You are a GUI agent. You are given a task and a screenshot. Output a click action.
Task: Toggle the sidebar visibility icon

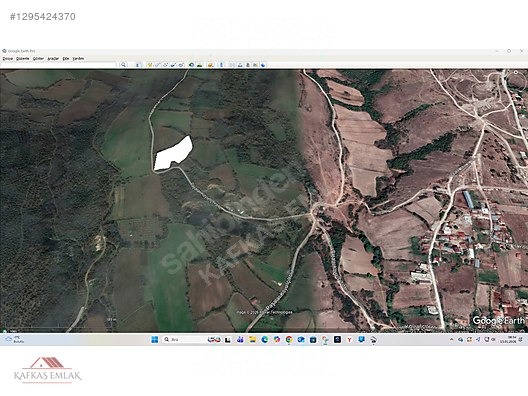pyautogui.click(x=137, y=65)
